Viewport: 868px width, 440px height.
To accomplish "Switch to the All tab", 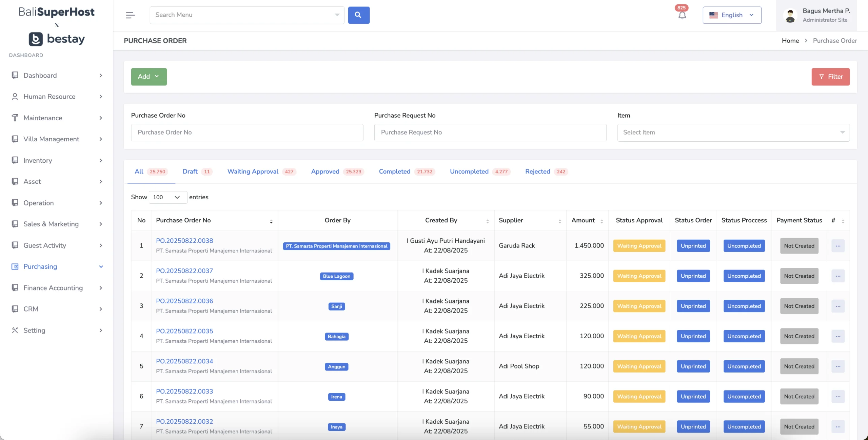I will (x=151, y=172).
